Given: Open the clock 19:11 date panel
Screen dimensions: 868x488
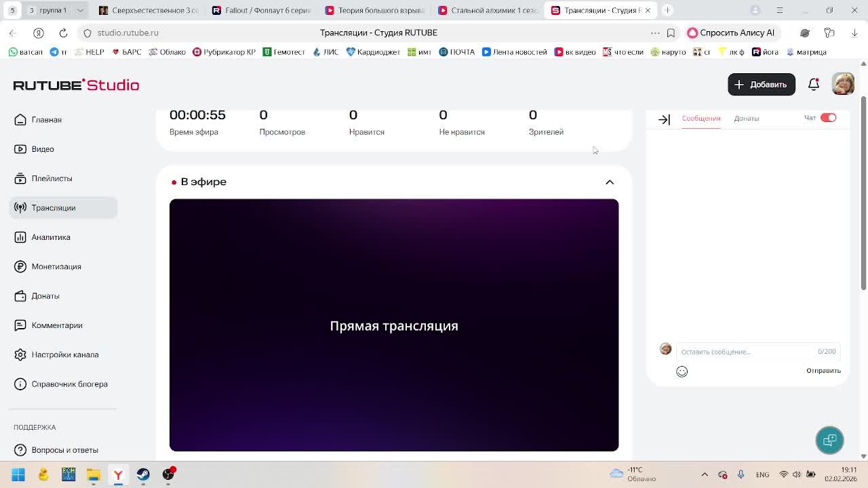Looking at the screenshot, I should coord(841,474).
